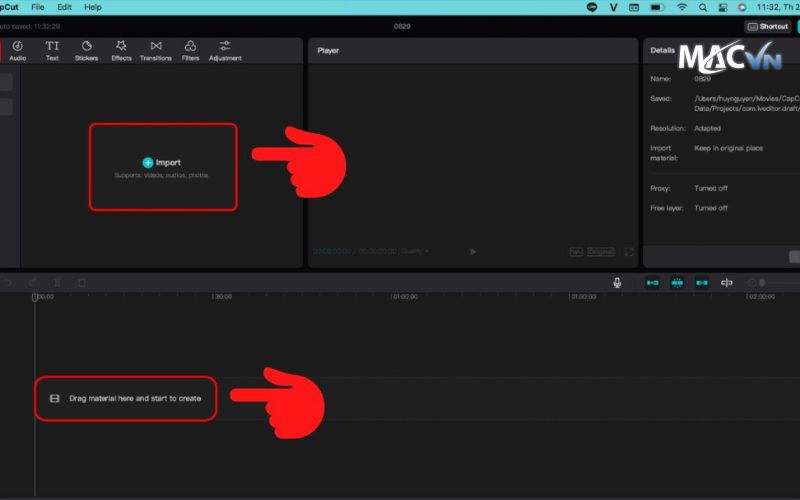800x500 pixels.
Task: Click the Resolution value 'Adapted'
Action: (x=708, y=129)
